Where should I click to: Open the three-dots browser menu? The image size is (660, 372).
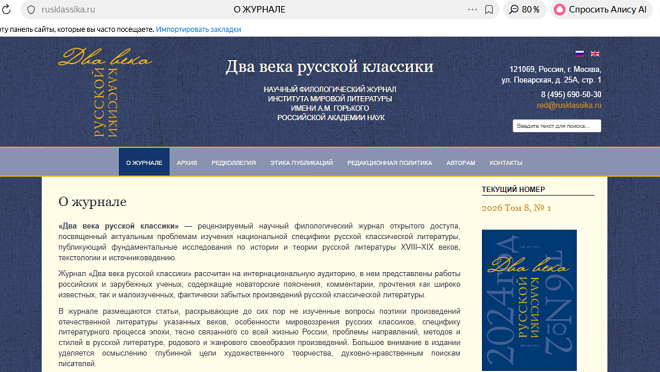click(472, 9)
